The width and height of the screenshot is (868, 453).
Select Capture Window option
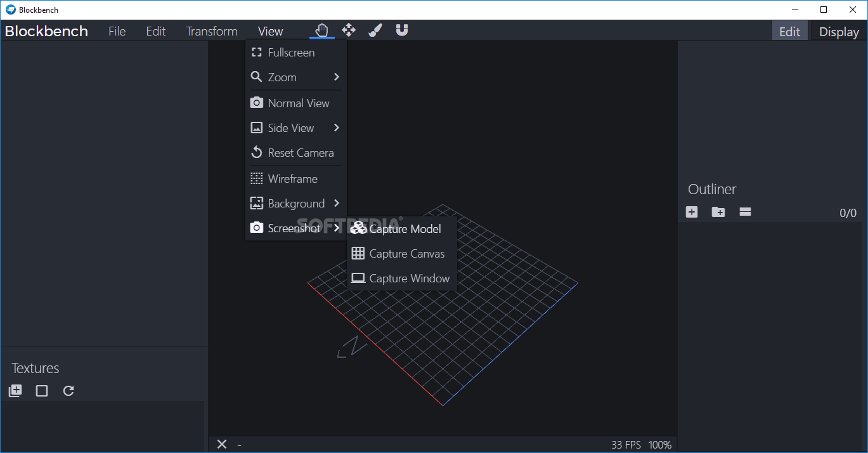pos(402,278)
